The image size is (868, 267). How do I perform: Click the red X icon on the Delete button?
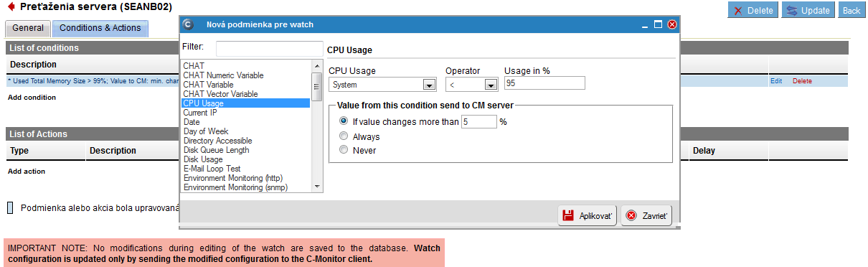click(x=737, y=11)
